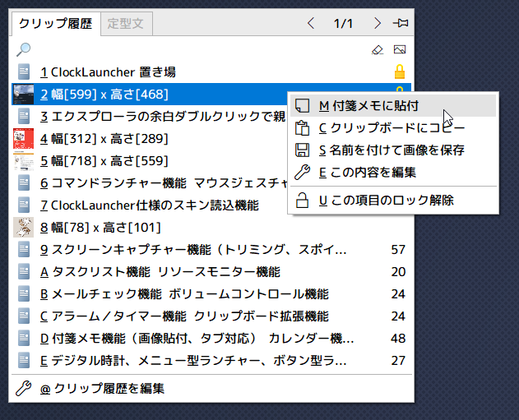This screenshot has width=519, height=420.
Task: Select item 3 エクスプローラの余白ダブルクリック
Action: [150, 117]
